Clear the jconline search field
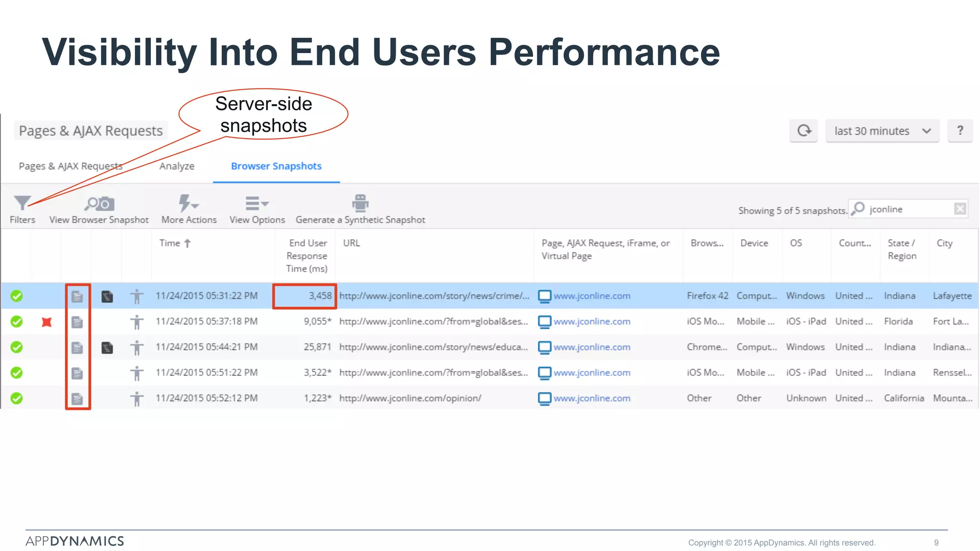 click(x=960, y=209)
